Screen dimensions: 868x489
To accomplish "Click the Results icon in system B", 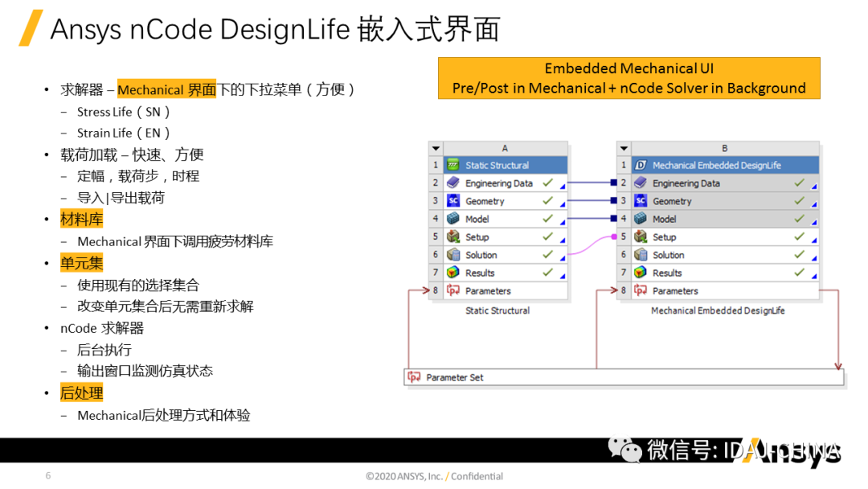I will (x=641, y=273).
